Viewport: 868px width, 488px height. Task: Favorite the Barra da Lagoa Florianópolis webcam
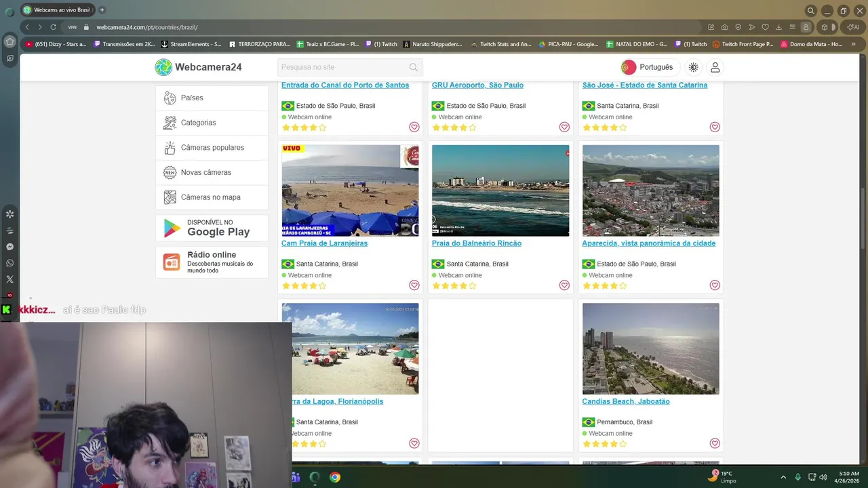tap(414, 443)
